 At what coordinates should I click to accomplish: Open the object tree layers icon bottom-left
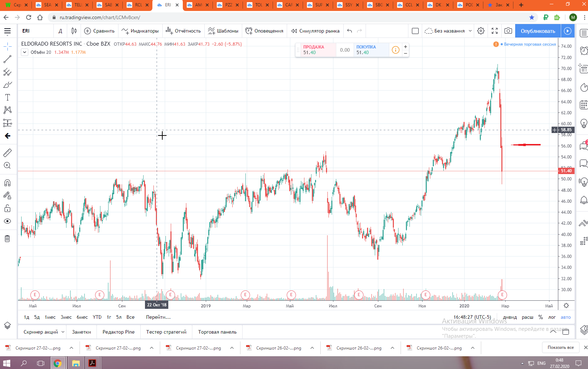click(x=7, y=325)
